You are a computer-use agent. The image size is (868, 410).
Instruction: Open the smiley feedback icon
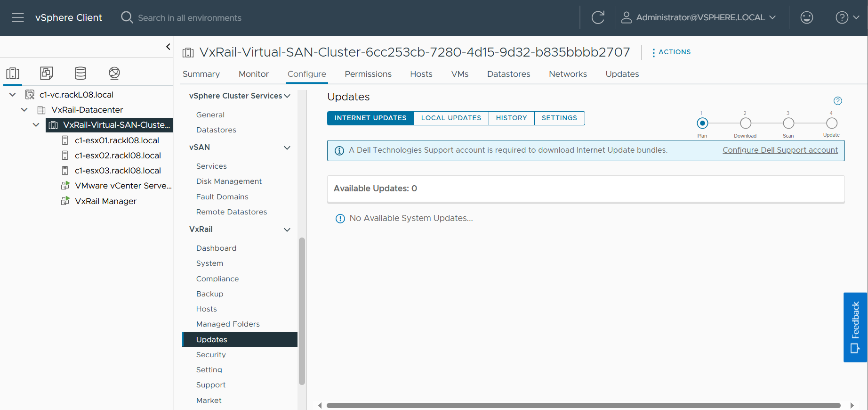(x=806, y=17)
